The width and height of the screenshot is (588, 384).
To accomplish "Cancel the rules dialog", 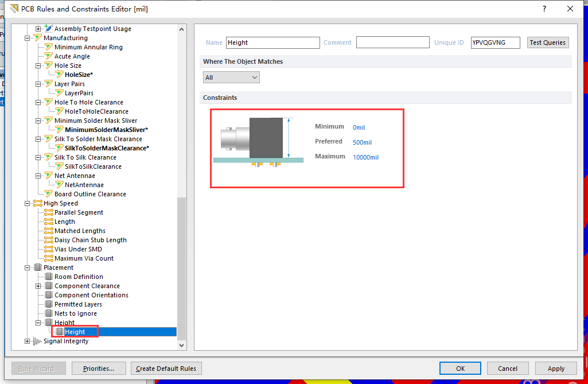I will pos(508,369).
